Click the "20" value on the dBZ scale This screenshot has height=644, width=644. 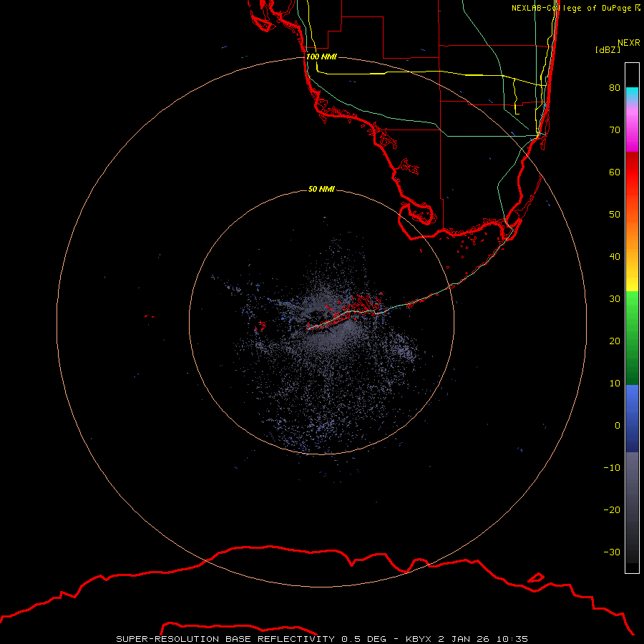click(x=615, y=341)
